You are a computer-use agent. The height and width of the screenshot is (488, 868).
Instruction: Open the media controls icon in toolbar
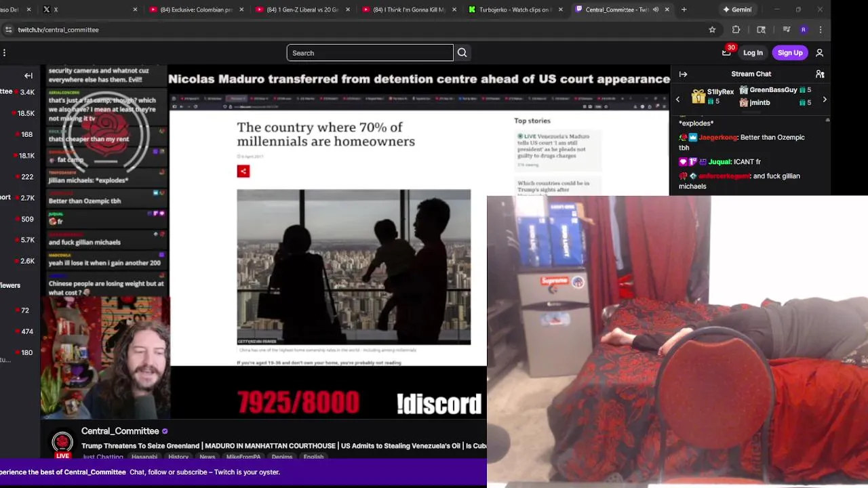[x=787, y=30]
